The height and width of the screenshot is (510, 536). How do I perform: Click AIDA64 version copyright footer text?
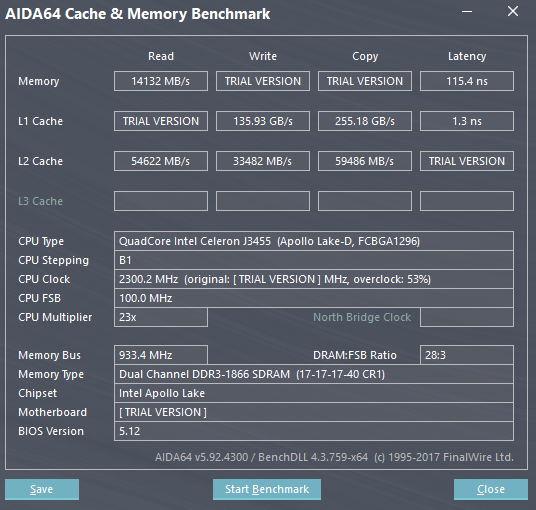coord(334,457)
